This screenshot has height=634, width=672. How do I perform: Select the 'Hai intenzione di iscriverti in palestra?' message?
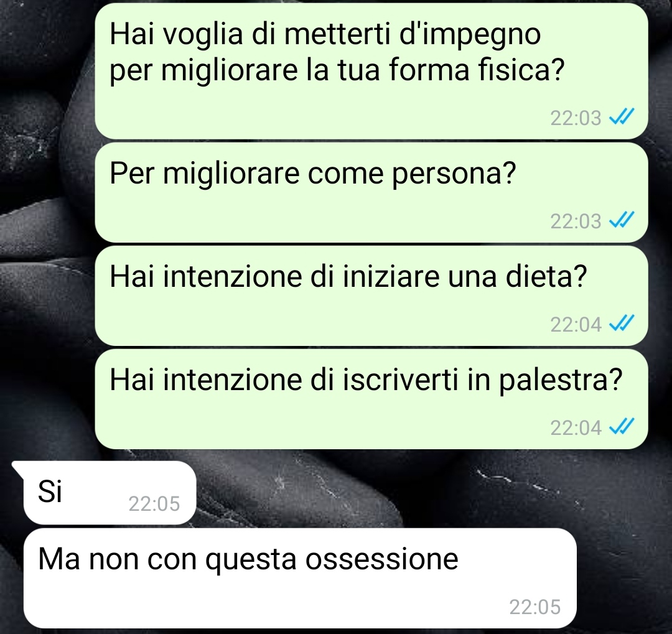[x=371, y=399]
